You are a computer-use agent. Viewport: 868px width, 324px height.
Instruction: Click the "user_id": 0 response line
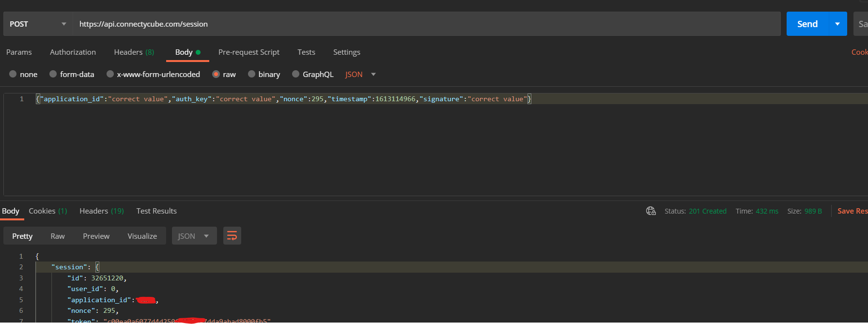pyautogui.click(x=93, y=289)
